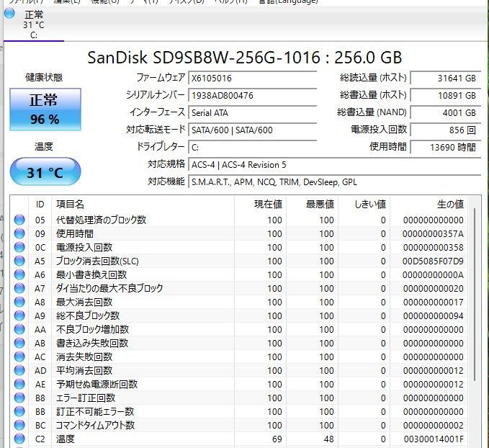Select the drive C: 正常 tab at top

pyautogui.click(x=34, y=24)
